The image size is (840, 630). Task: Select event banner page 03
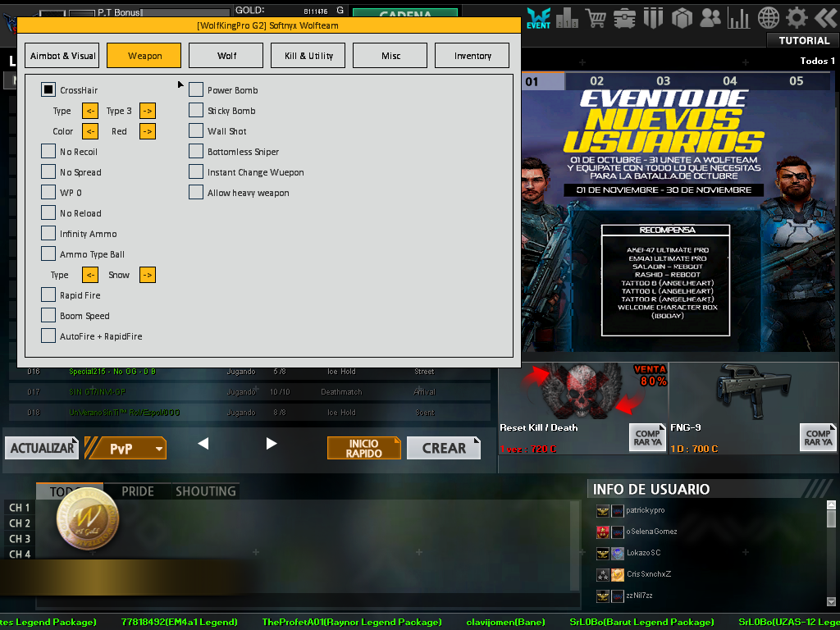(663, 81)
